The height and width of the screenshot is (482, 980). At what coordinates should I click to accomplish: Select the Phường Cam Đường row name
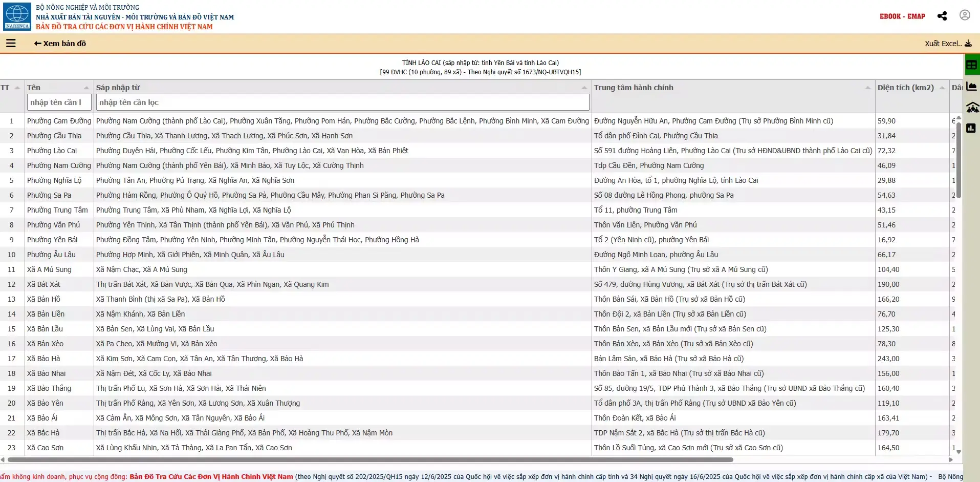click(59, 121)
